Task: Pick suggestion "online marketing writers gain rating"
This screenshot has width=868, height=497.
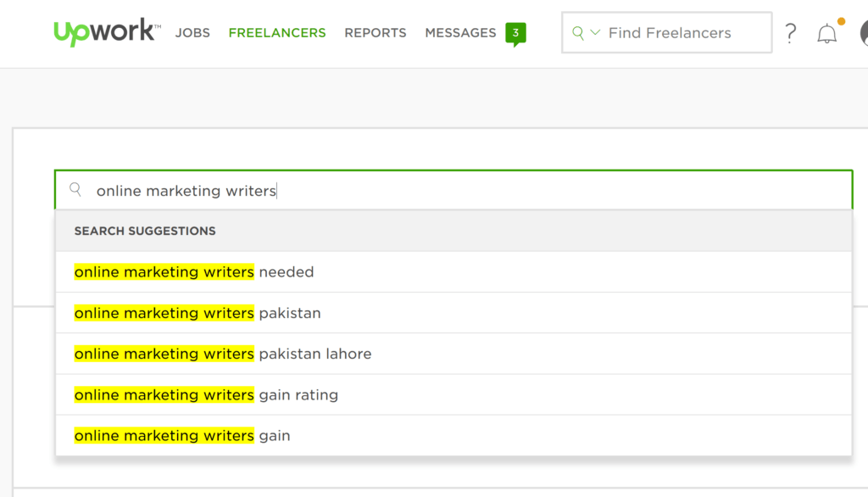Action: [453, 394]
